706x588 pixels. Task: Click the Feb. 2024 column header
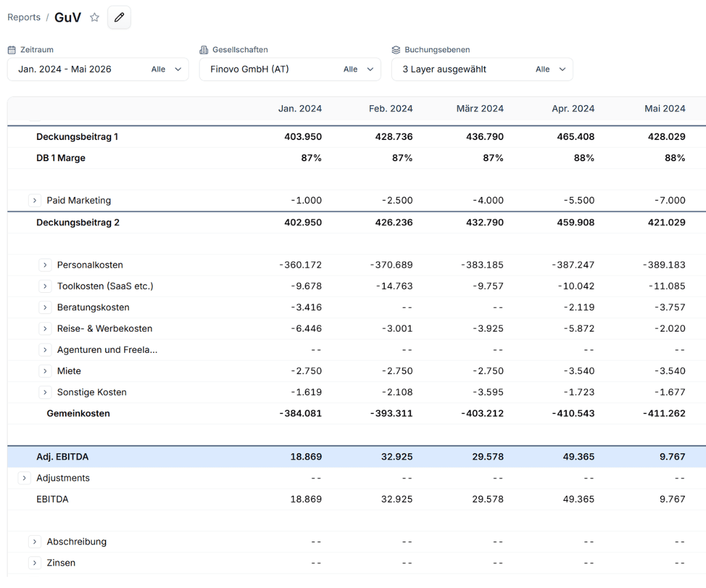coord(391,109)
